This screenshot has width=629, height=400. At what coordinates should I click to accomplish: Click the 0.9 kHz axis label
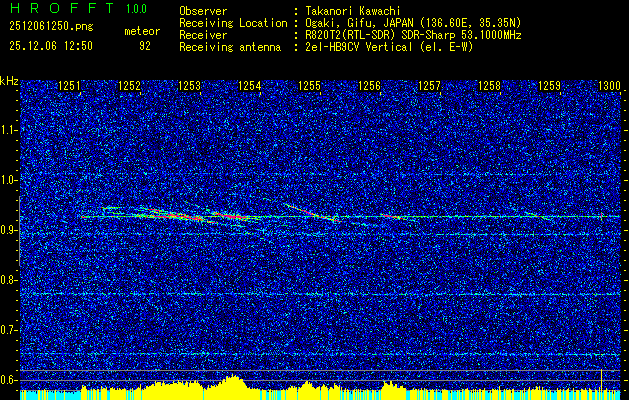(x=8, y=230)
